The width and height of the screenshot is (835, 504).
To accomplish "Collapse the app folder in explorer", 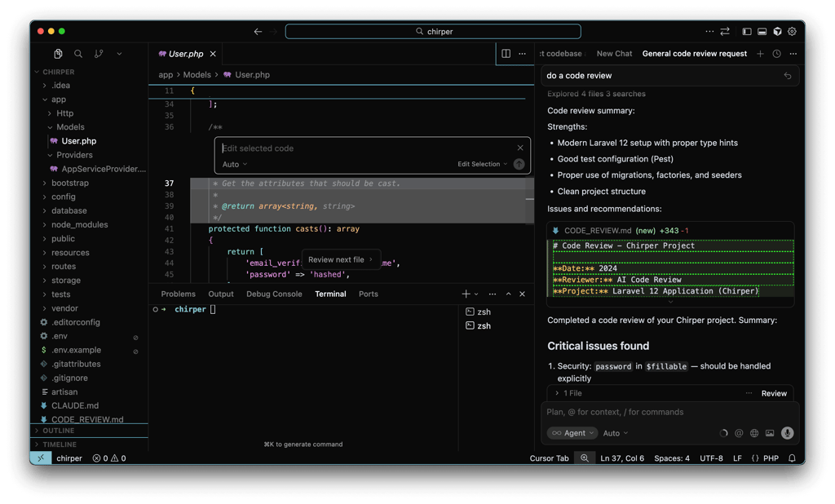I will point(59,99).
